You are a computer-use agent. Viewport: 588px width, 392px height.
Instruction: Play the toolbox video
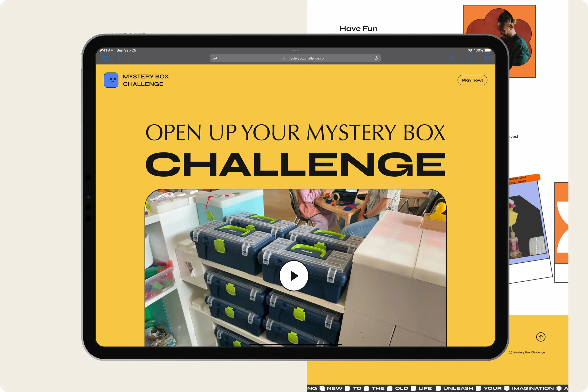294,276
